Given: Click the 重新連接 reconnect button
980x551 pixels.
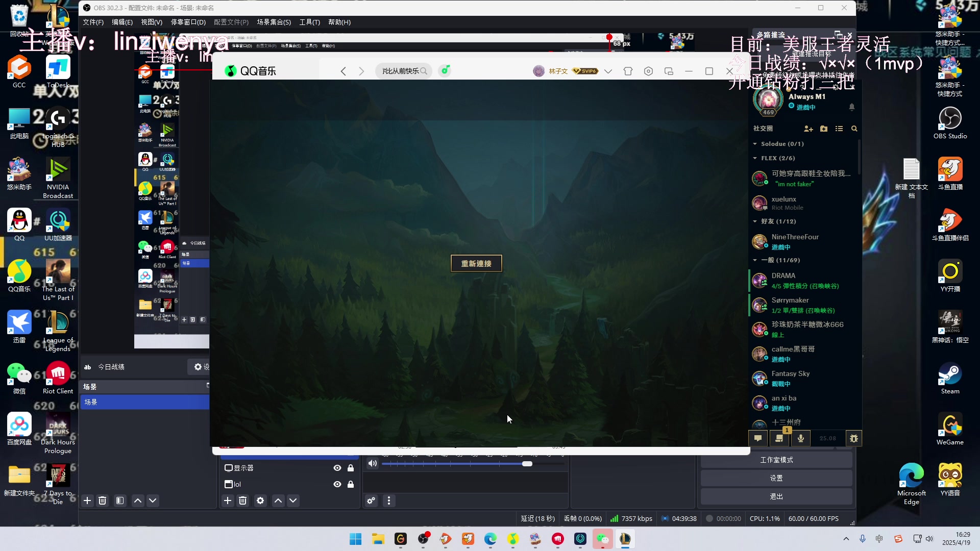Looking at the screenshot, I should click(x=476, y=264).
